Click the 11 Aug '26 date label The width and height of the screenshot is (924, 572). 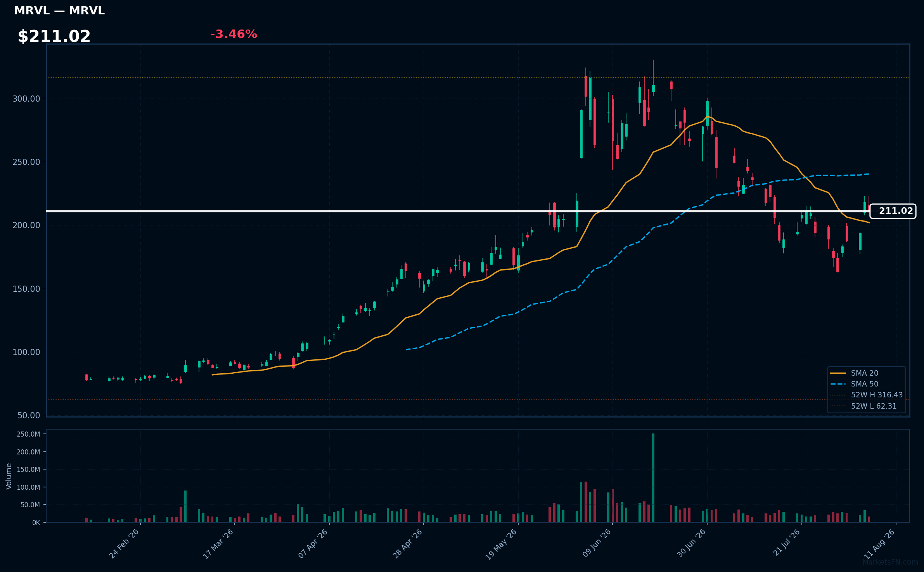tap(879, 544)
